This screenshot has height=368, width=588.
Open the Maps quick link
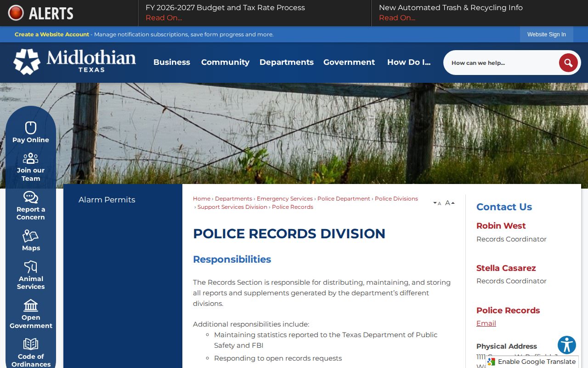pyautogui.click(x=31, y=241)
